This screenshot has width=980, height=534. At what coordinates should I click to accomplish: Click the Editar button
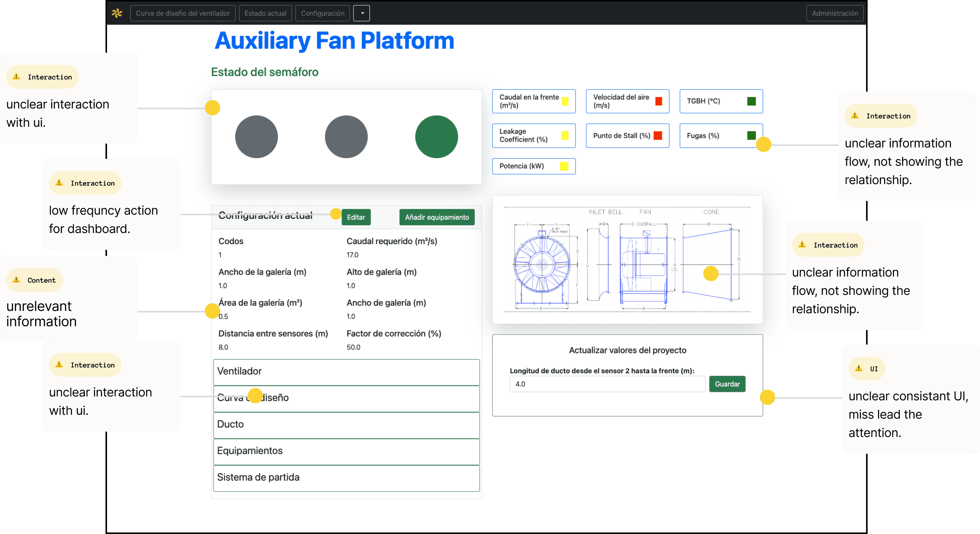coord(356,217)
